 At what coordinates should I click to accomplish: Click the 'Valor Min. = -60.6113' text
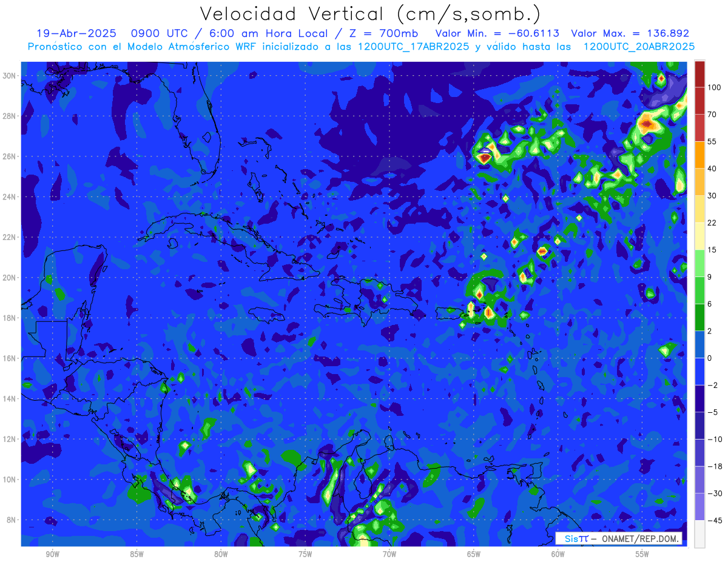497,34
